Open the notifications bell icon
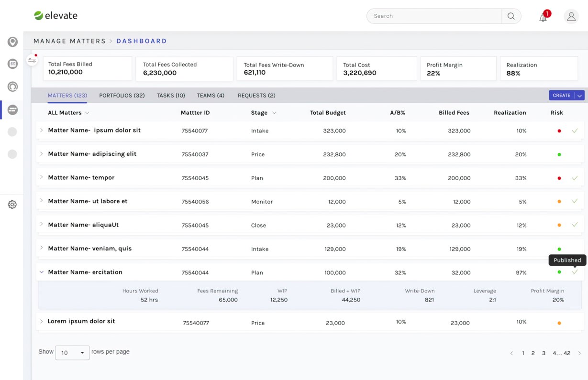Screen dimensions: 588x380 543,18
